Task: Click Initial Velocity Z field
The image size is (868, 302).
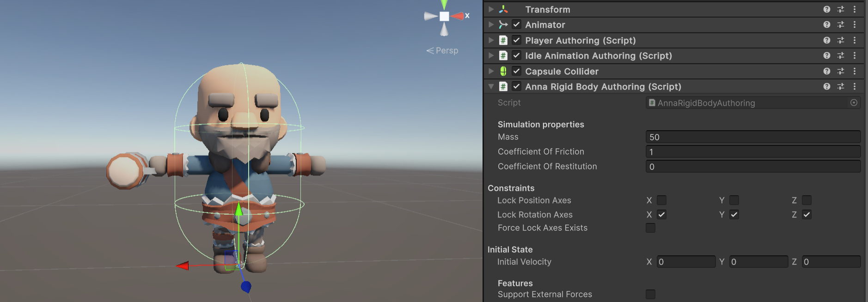Action: (831, 262)
